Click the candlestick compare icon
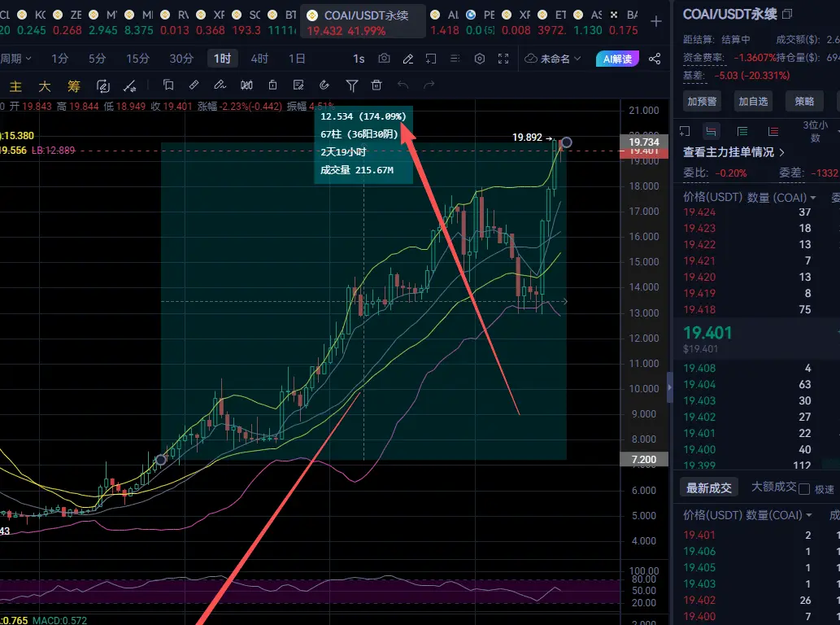This screenshot has height=625, width=840. coord(246,85)
